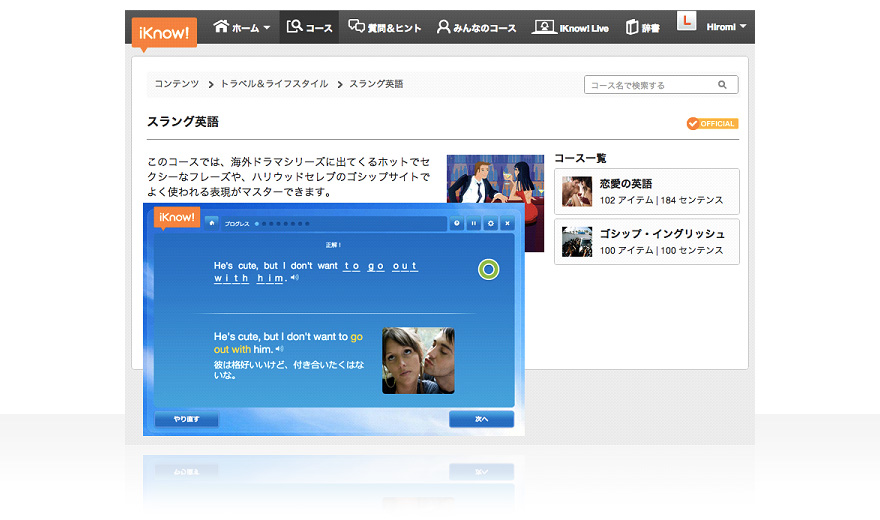Click the iKnow! logo in the top navigation

(164, 33)
